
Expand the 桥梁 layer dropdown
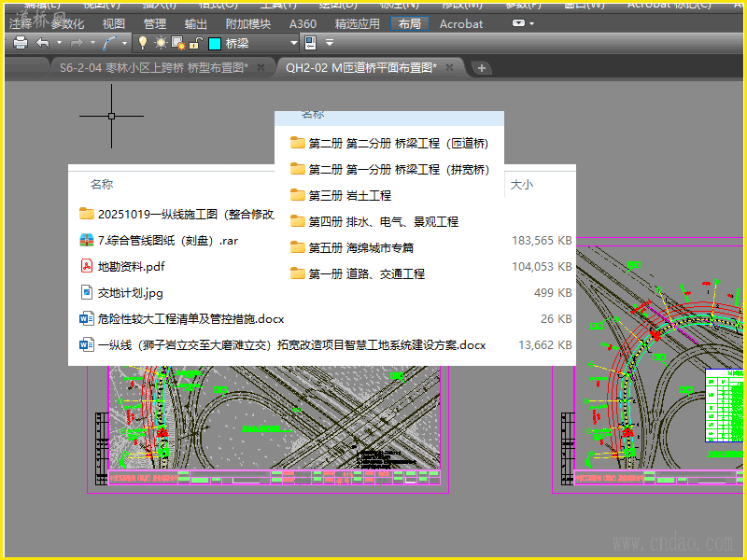point(293,43)
